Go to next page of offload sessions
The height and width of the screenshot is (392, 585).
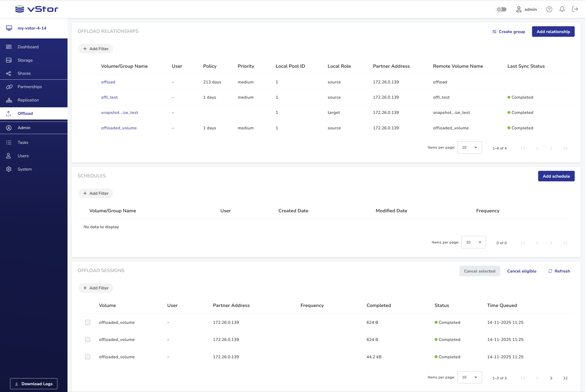click(x=551, y=378)
